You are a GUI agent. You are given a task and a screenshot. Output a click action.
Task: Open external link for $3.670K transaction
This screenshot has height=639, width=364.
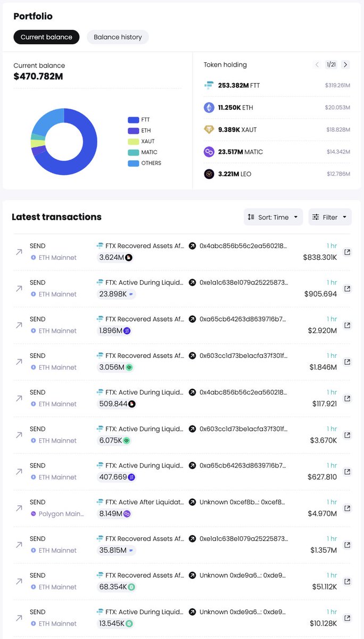347,435
